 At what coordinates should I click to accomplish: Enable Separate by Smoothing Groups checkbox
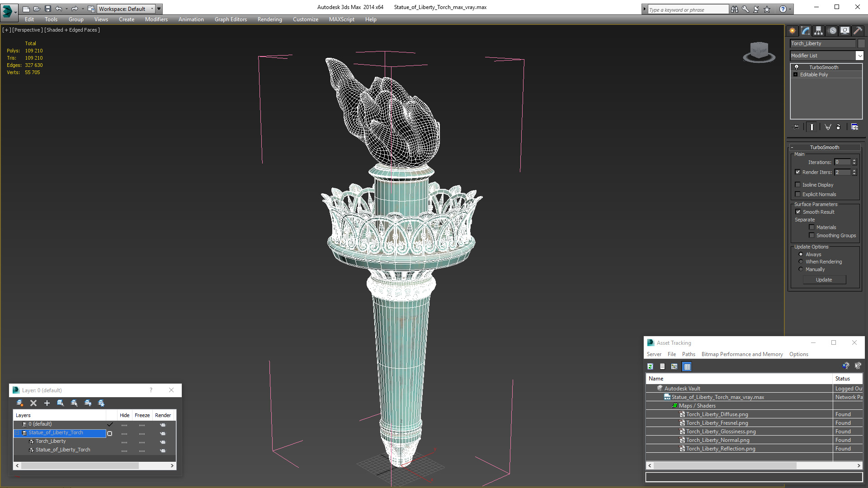(x=811, y=235)
